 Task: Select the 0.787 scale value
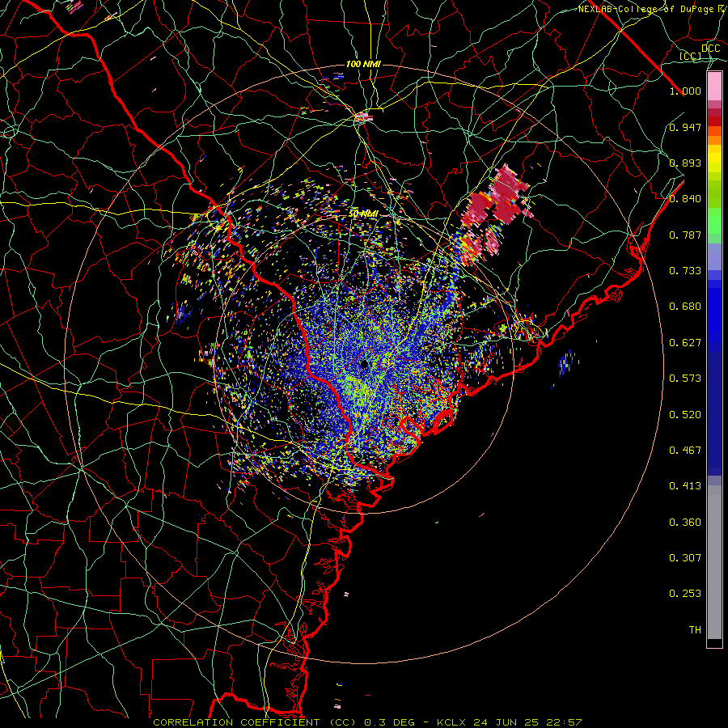tap(685, 235)
